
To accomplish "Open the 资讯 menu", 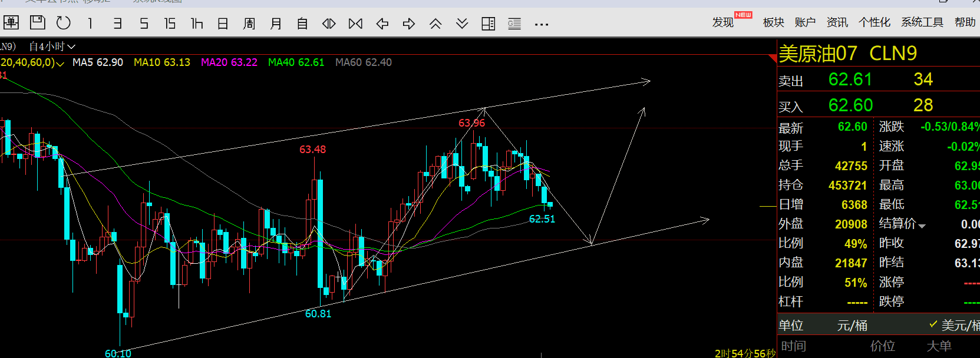I will click(x=837, y=22).
